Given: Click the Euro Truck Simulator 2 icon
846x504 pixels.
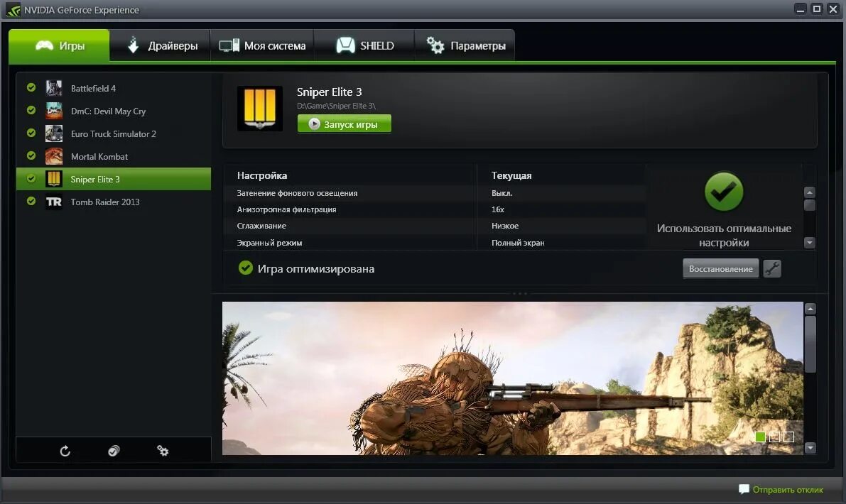Looking at the screenshot, I should click(x=54, y=133).
